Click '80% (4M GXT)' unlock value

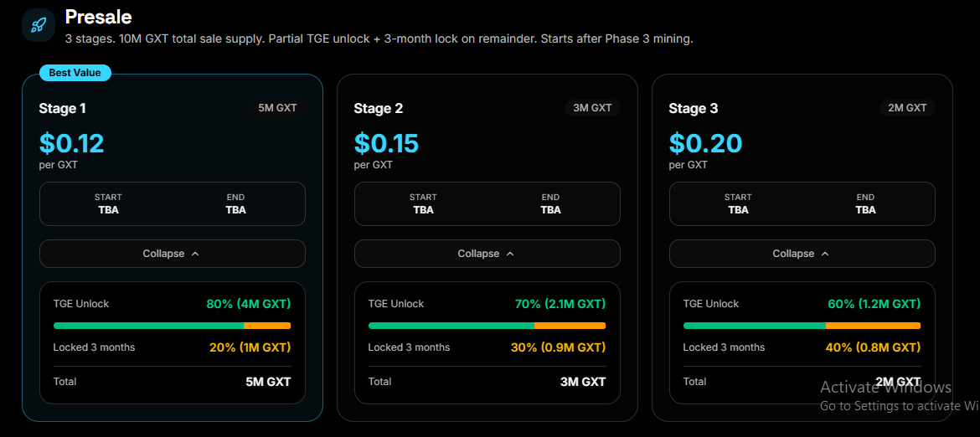pyautogui.click(x=249, y=304)
